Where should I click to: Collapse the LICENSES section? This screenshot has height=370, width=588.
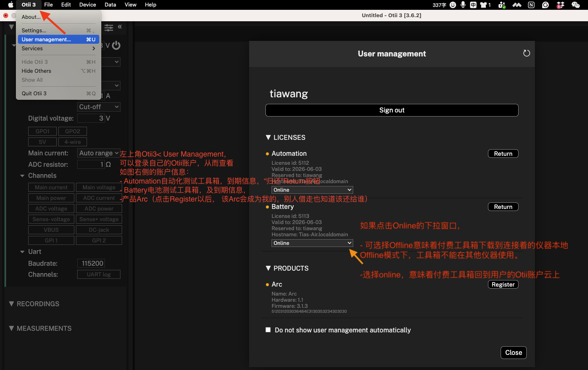click(268, 137)
